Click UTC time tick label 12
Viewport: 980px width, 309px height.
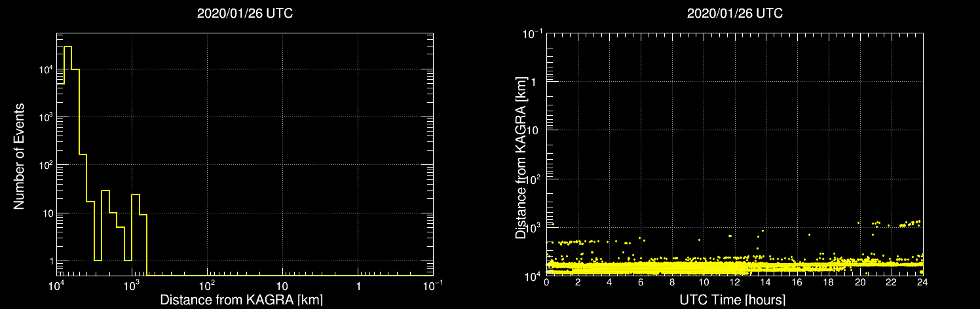735,282
